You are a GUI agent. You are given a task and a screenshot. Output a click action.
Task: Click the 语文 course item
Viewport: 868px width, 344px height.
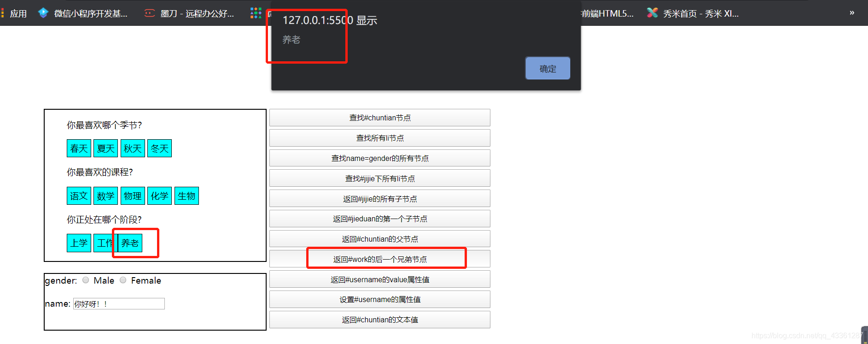tap(79, 196)
